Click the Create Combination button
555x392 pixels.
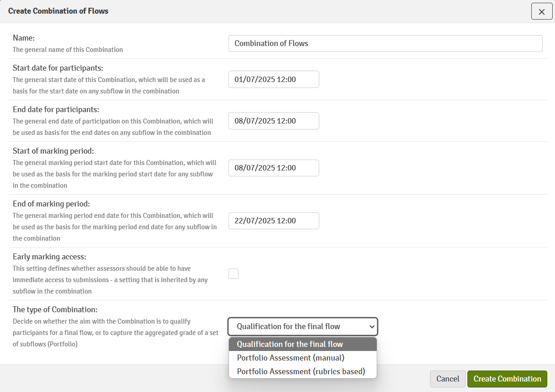click(x=507, y=379)
